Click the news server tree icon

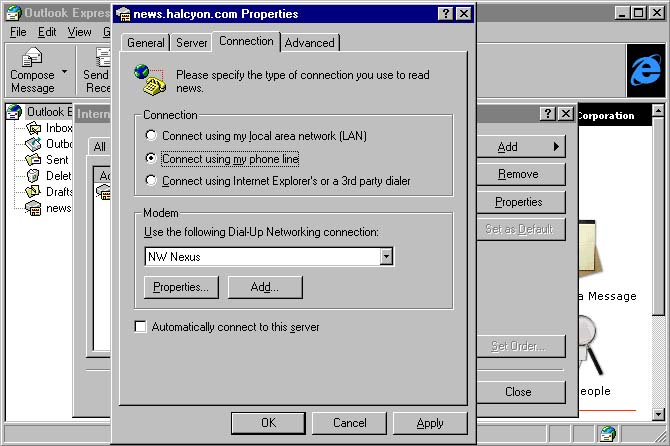pos(33,208)
